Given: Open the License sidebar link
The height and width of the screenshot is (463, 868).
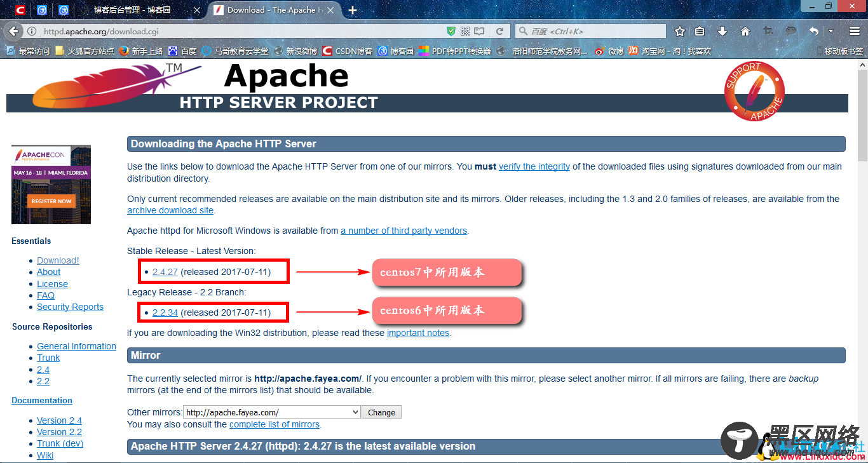Looking at the screenshot, I should (52, 284).
